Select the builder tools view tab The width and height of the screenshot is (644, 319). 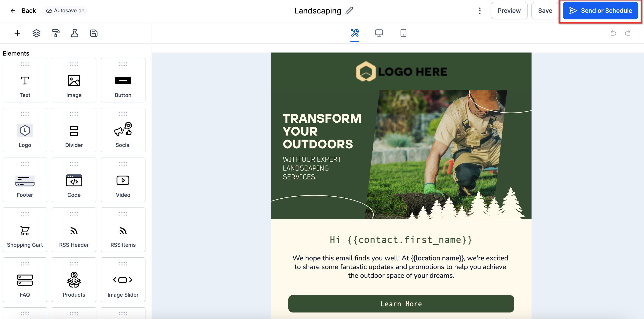(355, 33)
